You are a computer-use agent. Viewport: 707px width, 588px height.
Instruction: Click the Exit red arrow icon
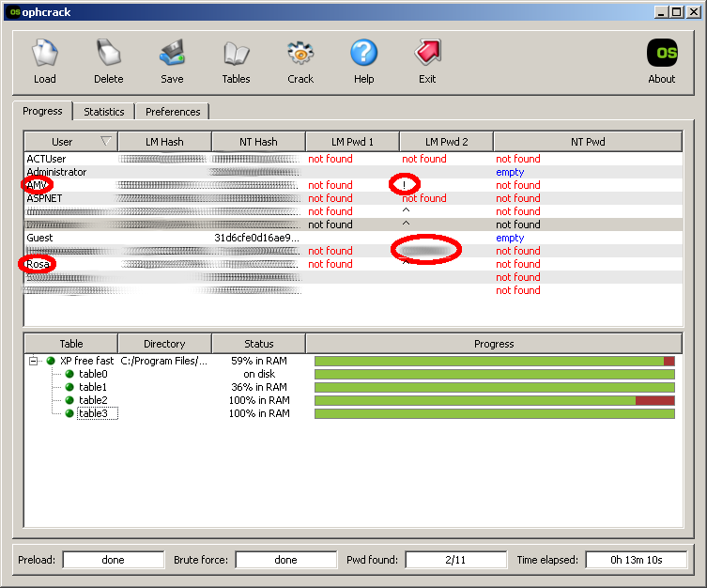pyautogui.click(x=427, y=54)
